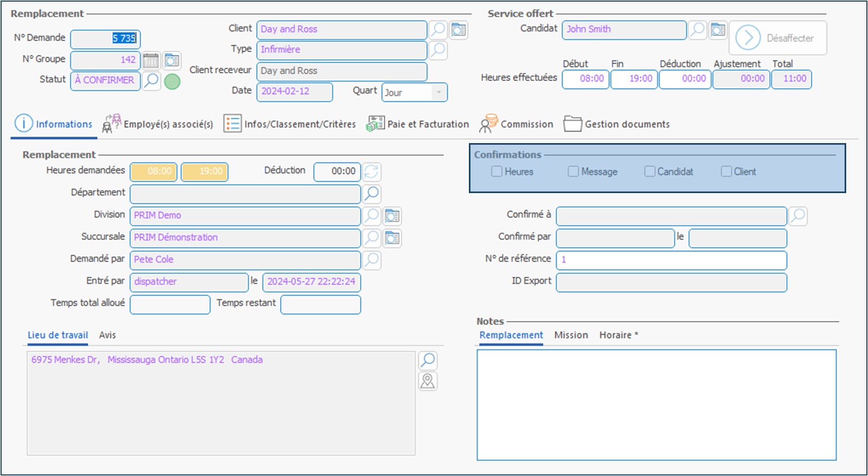Image resolution: width=868 pixels, height=476 pixels.
Task: Open the Candidat profile card icon
Action: pyautogui.click(x=718, y=30)
